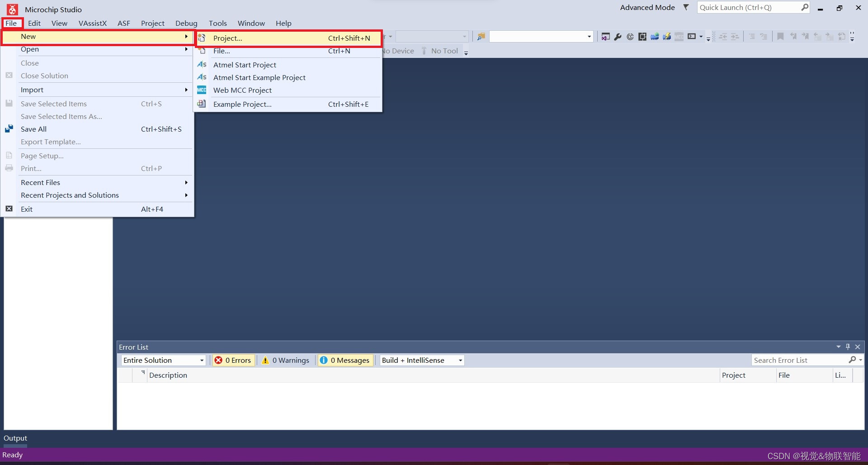868x465 pixels.
Task: Choose Project... in the New submenu
Action: point(288,38)
